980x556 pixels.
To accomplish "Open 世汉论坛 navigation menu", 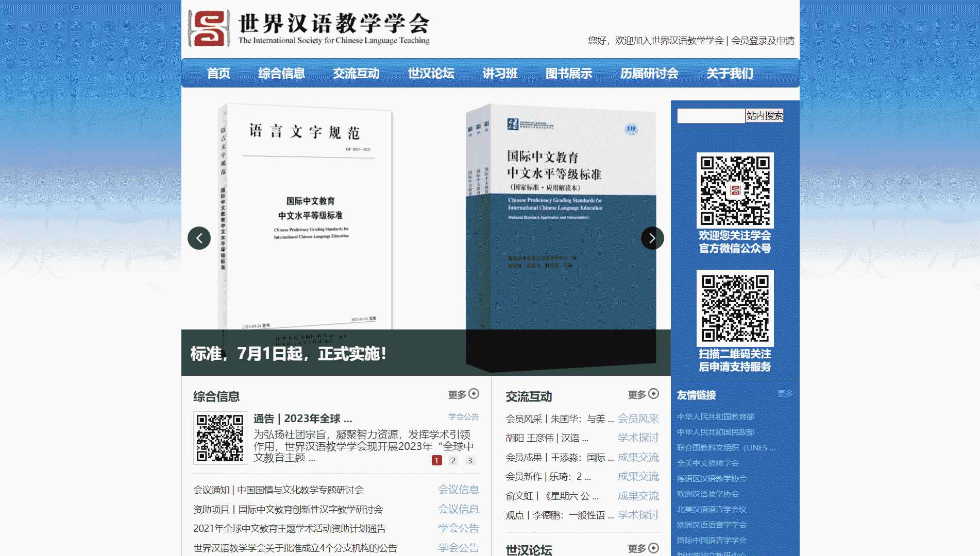I will click(431, 74).
